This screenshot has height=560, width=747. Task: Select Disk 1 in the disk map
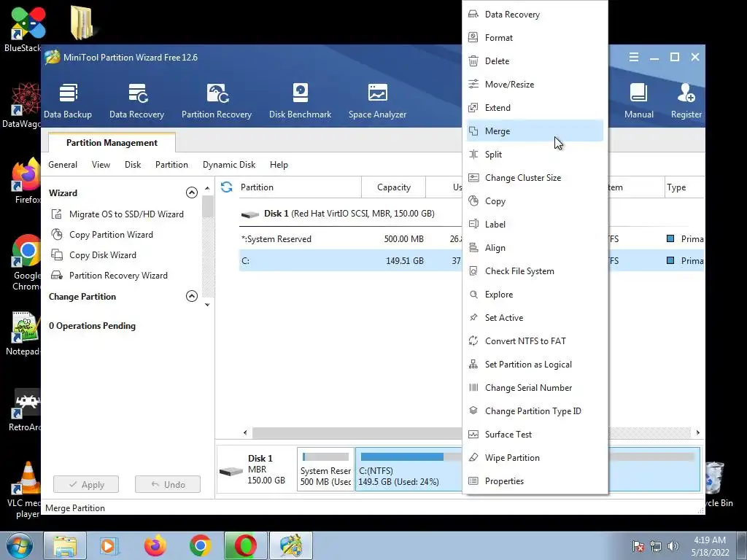tap(256, 469)
